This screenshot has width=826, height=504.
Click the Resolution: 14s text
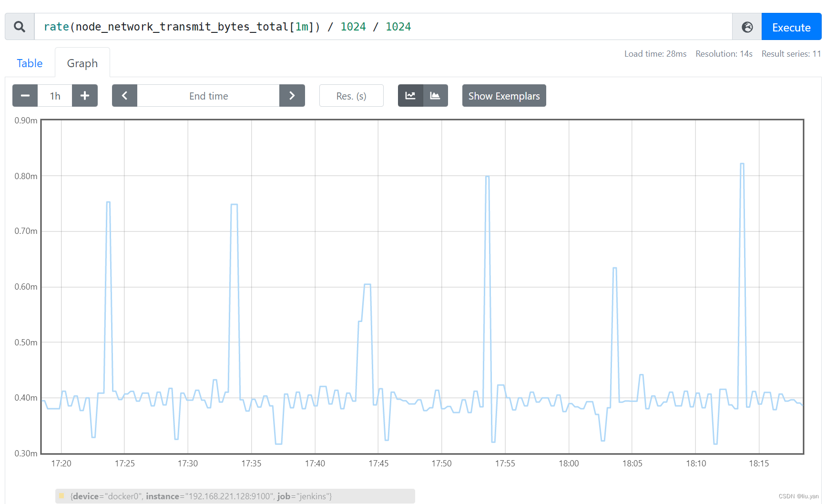point(724,54)
